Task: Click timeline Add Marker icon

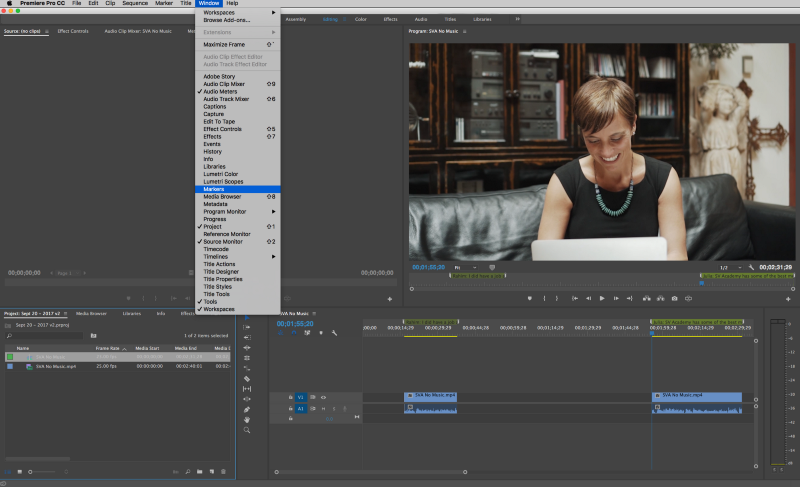Action: pos(321,333)
